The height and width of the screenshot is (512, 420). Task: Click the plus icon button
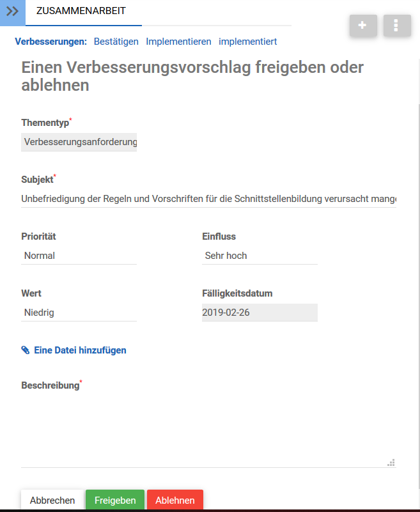(363, 26)
